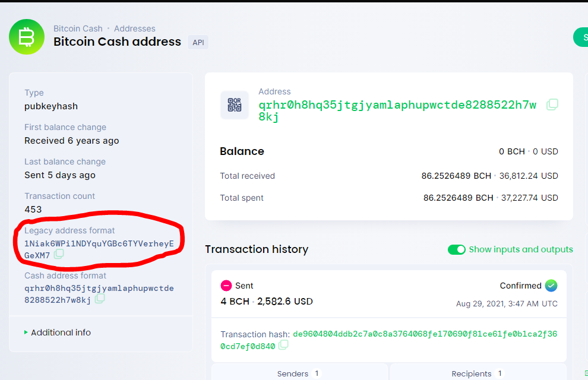Copy the cash address format value
This screenshot has height=380, width=588.
tap(100, 299)
